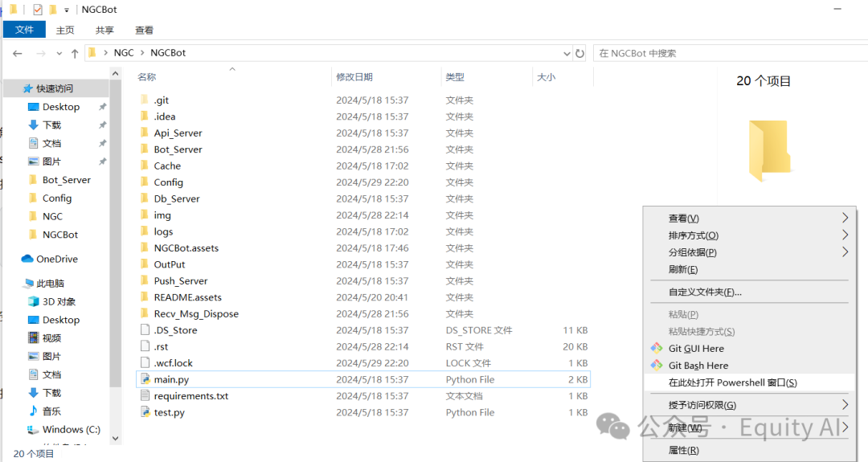Click the Up one level arrow
The width and height of the screenshot is (868, 462).
coord(75,54)
